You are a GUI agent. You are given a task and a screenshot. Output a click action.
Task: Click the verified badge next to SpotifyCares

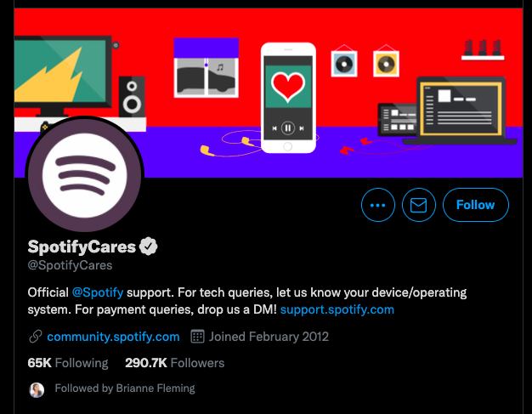(x=149, y=247)
